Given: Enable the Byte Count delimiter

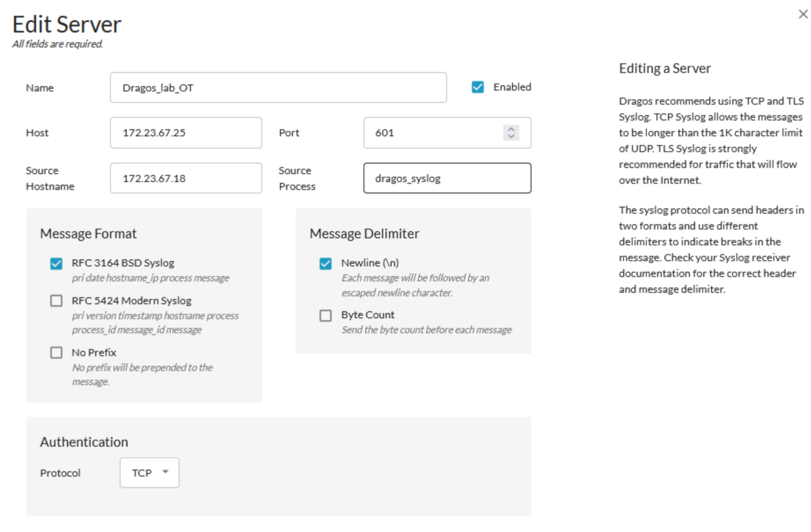Looking at the screenshot, I should pyautogui.click(x=326, y=315).
